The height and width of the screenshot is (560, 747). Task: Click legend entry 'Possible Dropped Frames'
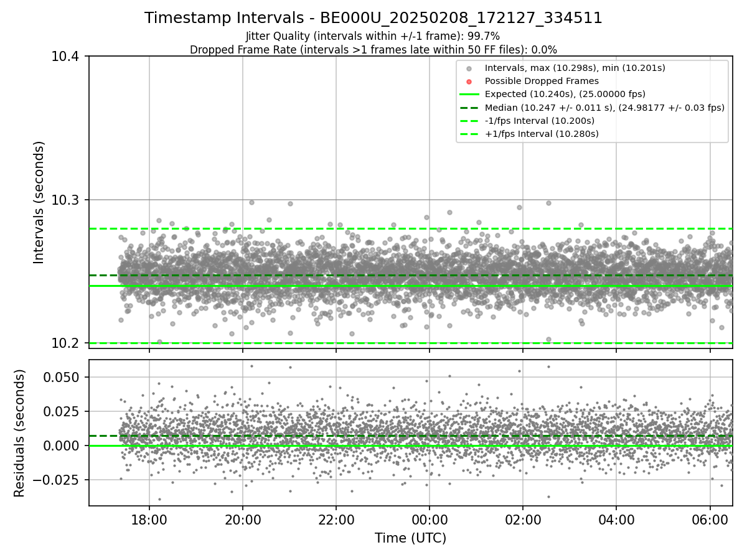coord(542,81)
